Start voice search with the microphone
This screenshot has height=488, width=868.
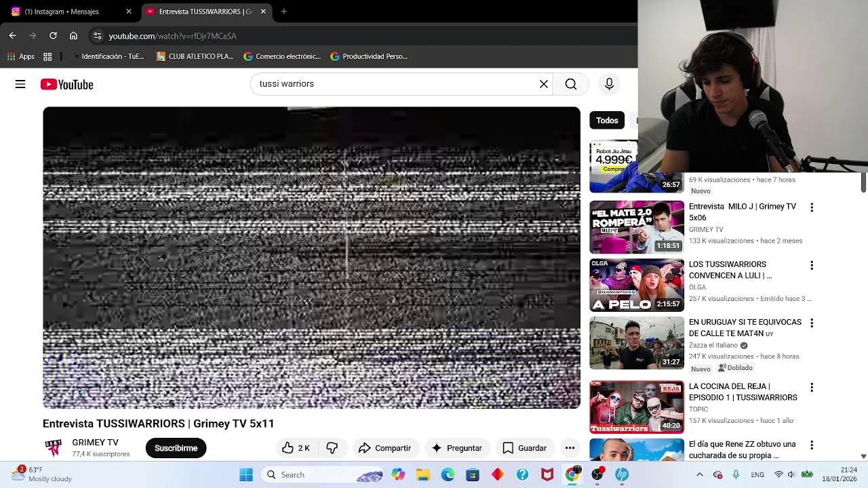point(609,84)
